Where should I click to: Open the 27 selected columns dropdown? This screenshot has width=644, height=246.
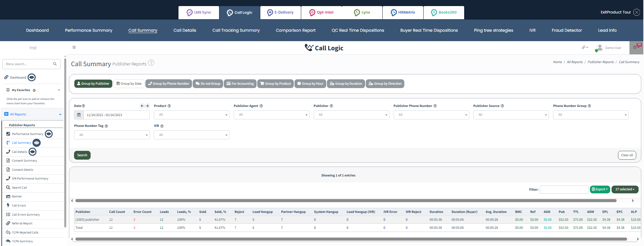(x=625, y=189)
